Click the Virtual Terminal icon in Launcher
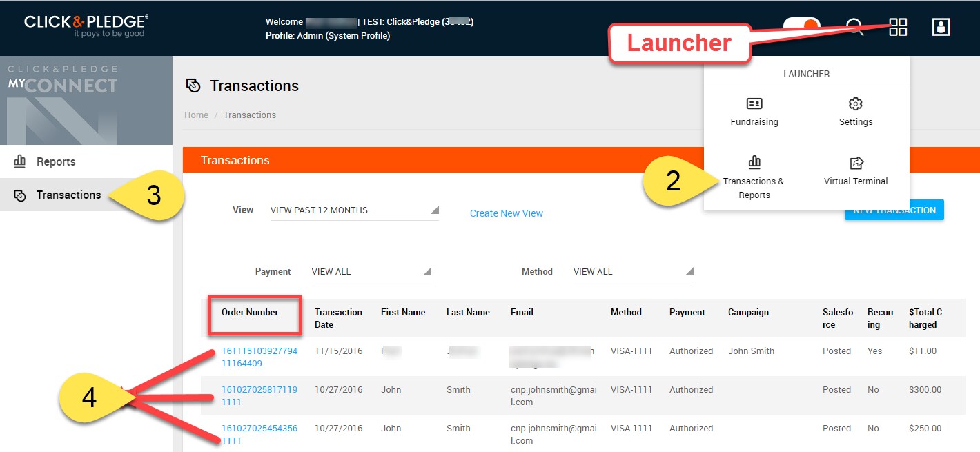 (856, 163)
